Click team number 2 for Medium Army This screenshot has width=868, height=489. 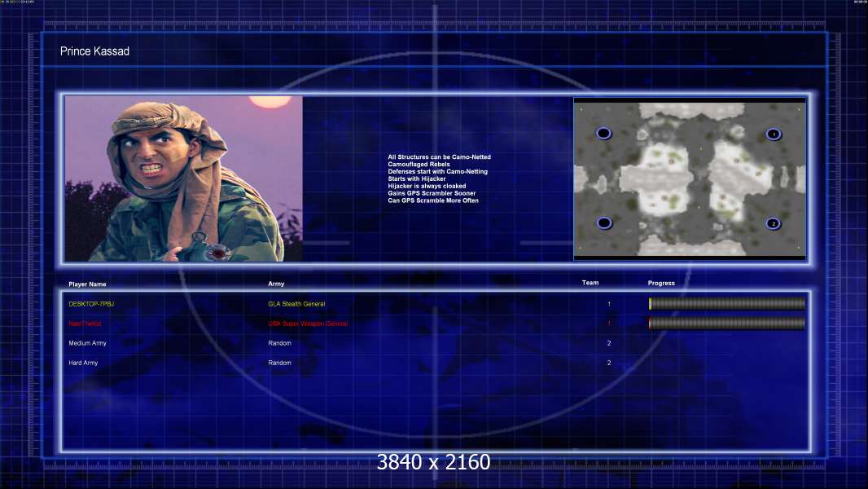[609, 343]
